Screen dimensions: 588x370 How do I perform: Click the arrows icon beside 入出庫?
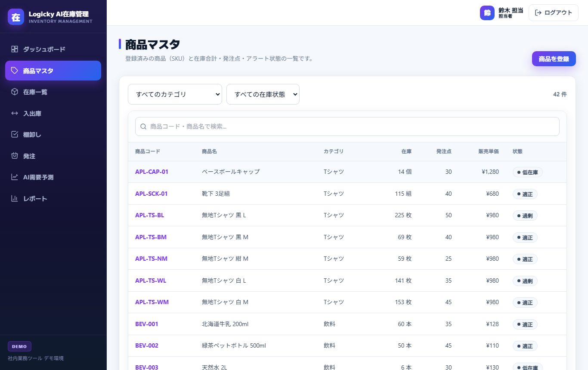(x=15, y=113)
